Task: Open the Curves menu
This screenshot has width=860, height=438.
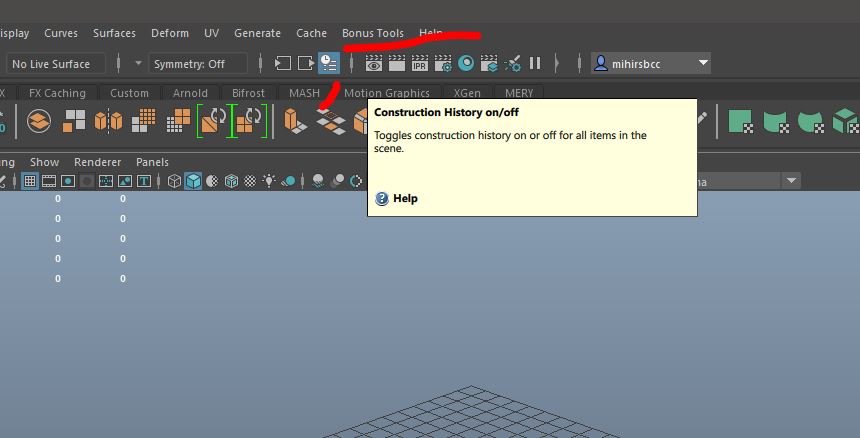Action: (61, 33)
